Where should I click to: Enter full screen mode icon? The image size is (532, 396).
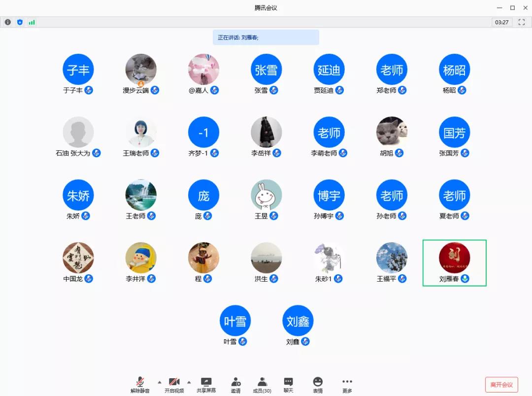point(522,22)
